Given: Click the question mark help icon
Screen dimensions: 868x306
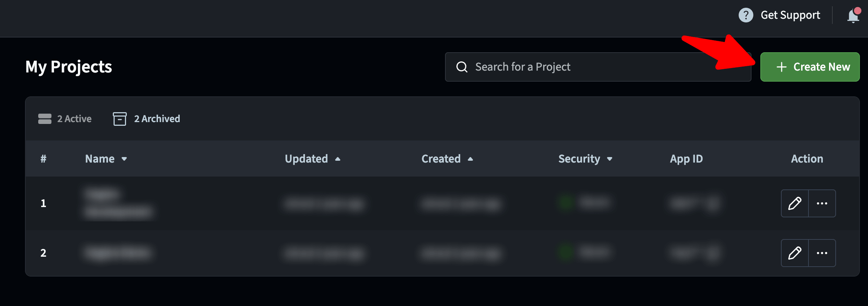Looking at the screenshot, I should point(746,15).
